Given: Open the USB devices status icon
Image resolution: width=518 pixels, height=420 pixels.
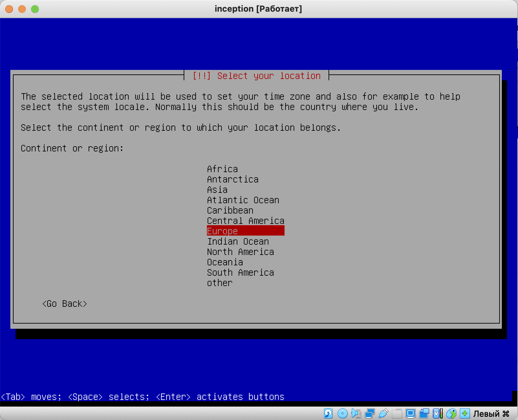Looking at the screenshot, I should [383, 413].
